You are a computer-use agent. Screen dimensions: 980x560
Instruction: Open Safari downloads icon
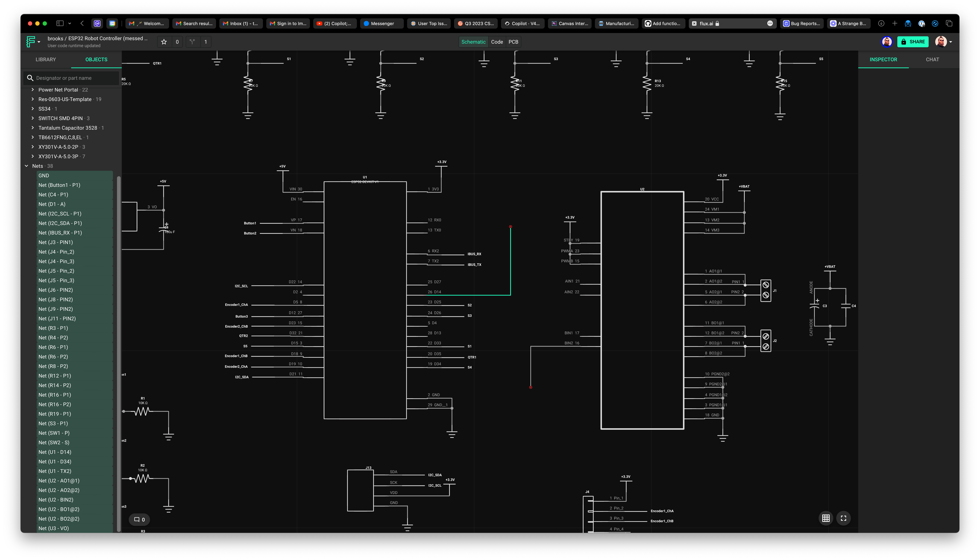point(881,23)
